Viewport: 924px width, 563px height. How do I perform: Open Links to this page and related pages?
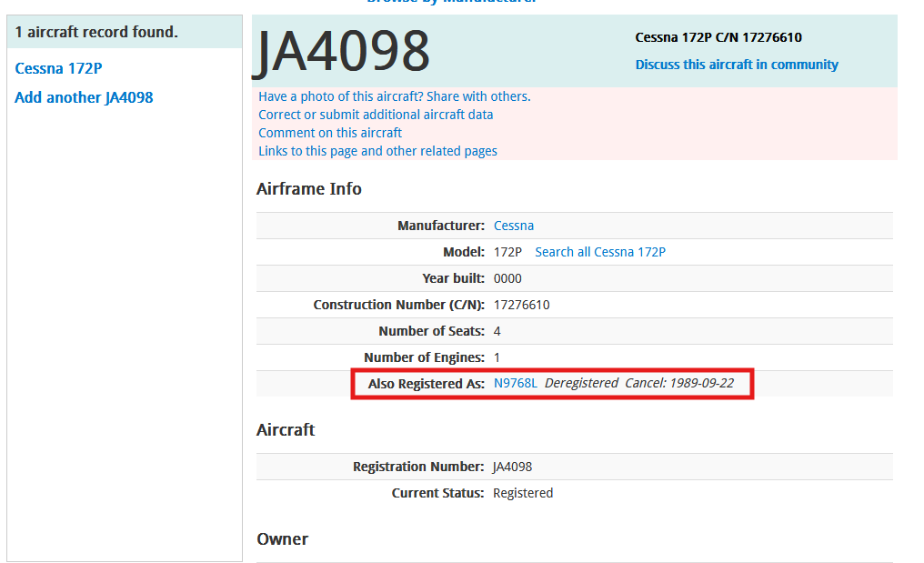pyautogui.click(x=377, y=151)
